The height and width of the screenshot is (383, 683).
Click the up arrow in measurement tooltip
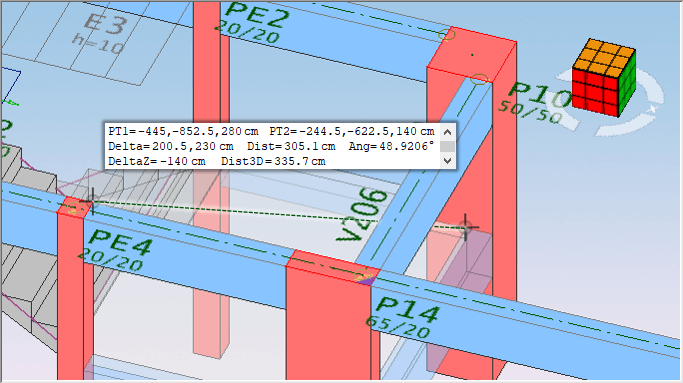coord(447,132)
